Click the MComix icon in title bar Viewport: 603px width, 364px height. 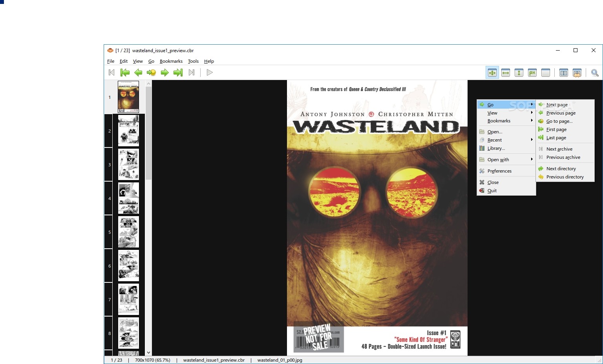coord(110,50)
